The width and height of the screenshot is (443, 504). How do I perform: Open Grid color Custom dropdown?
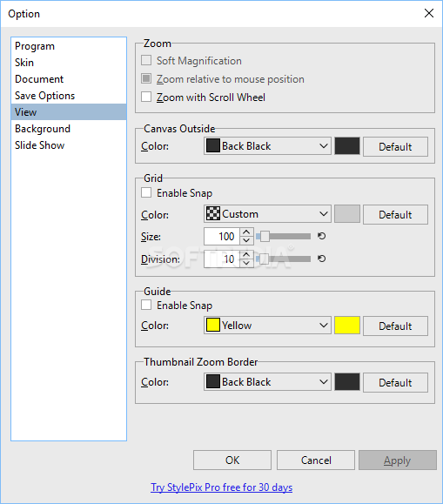(267, 214)
